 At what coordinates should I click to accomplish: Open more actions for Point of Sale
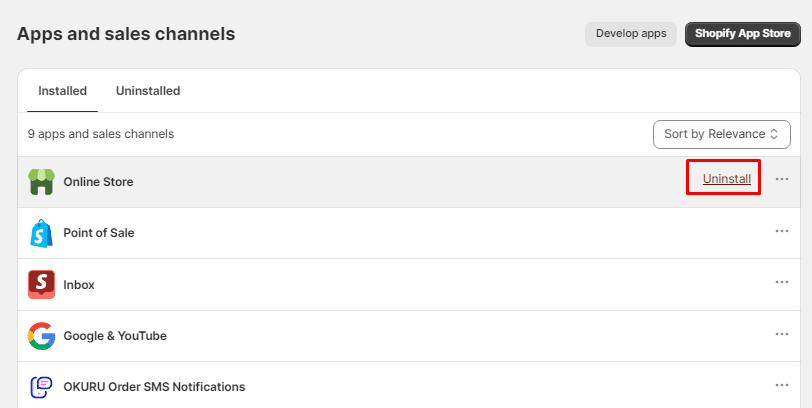point(782,231)
